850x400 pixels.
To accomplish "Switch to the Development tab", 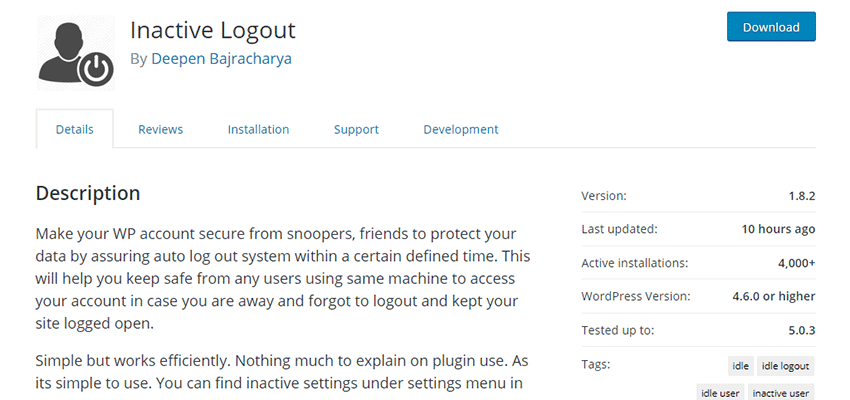I will click(x=460, y=129).
